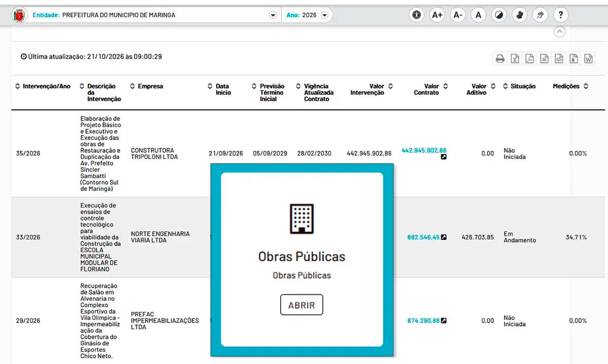Viewport: 608px width, 364px height.
Task: Sort by Situação column
Action: pos(519,87)
